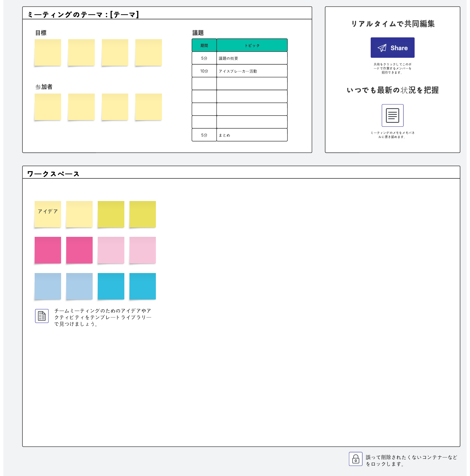Viewport: 470px width, 476px height.
Task: Click the 誤って削除されたくない lock hint text
Action: point(411,461)
